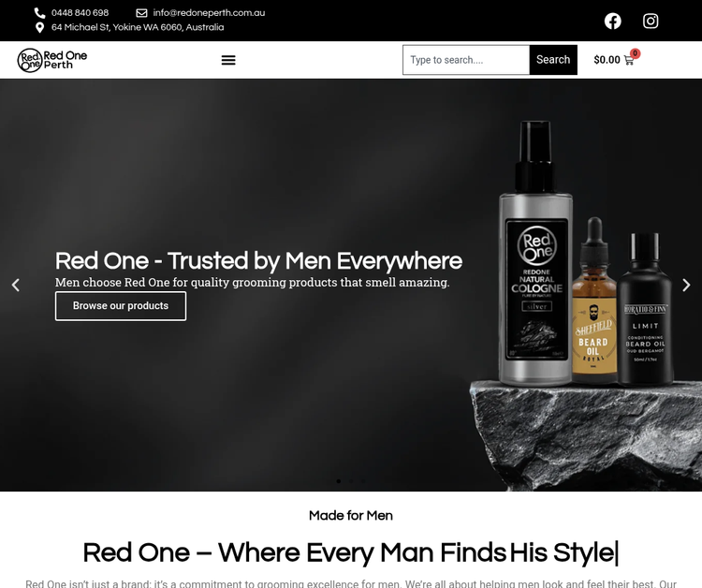Click the envelope email icon
The width and height of the screenshot is (702, 588).
click(141, 13)
